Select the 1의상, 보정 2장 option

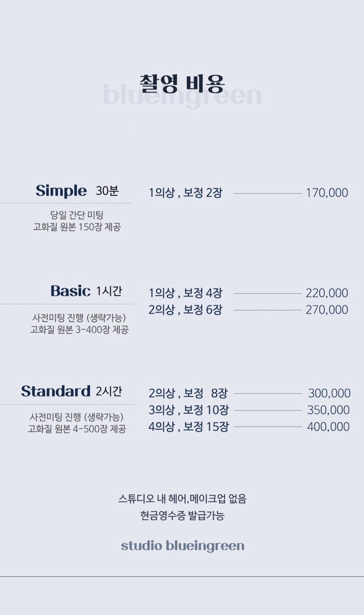coord(185,193)
